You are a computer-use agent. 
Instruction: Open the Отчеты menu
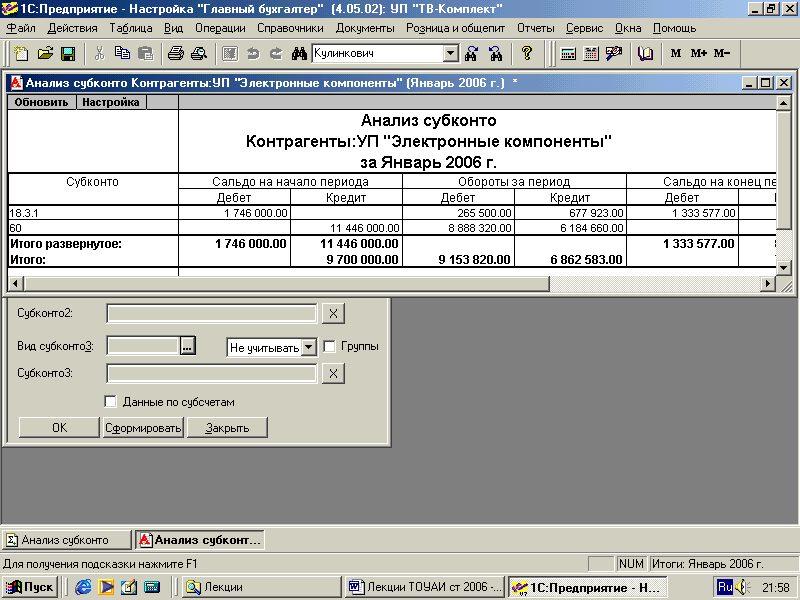(x=535, y=28)
